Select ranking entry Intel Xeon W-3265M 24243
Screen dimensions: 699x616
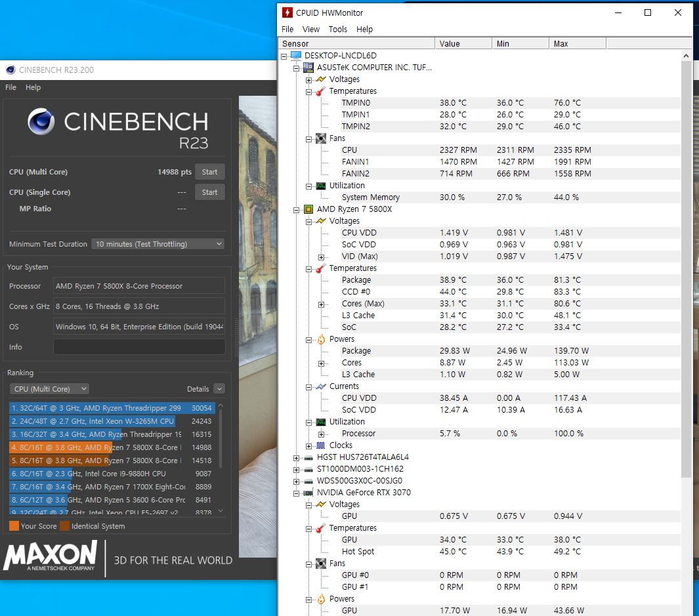coord(112,421)
